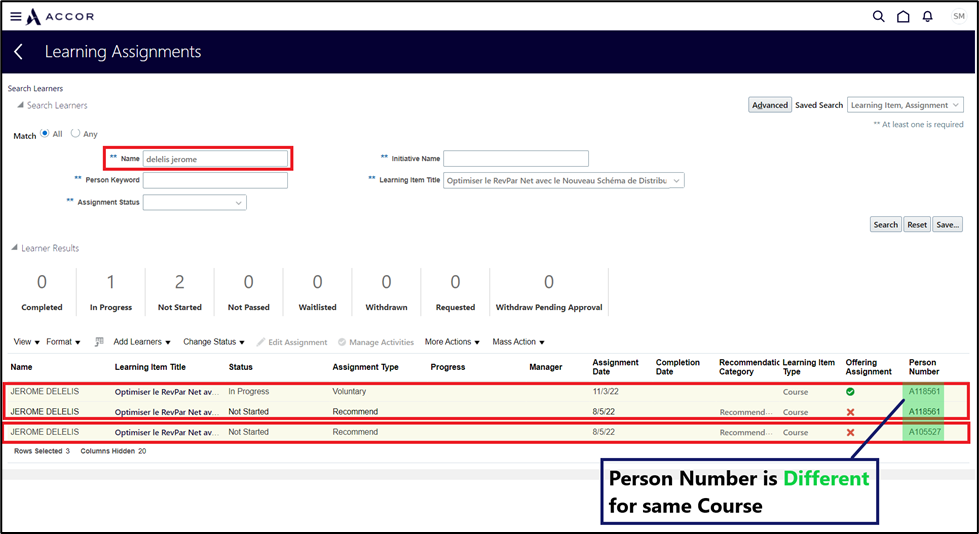Click the Search button
This screenshot has height=534, width=979.
885,224
